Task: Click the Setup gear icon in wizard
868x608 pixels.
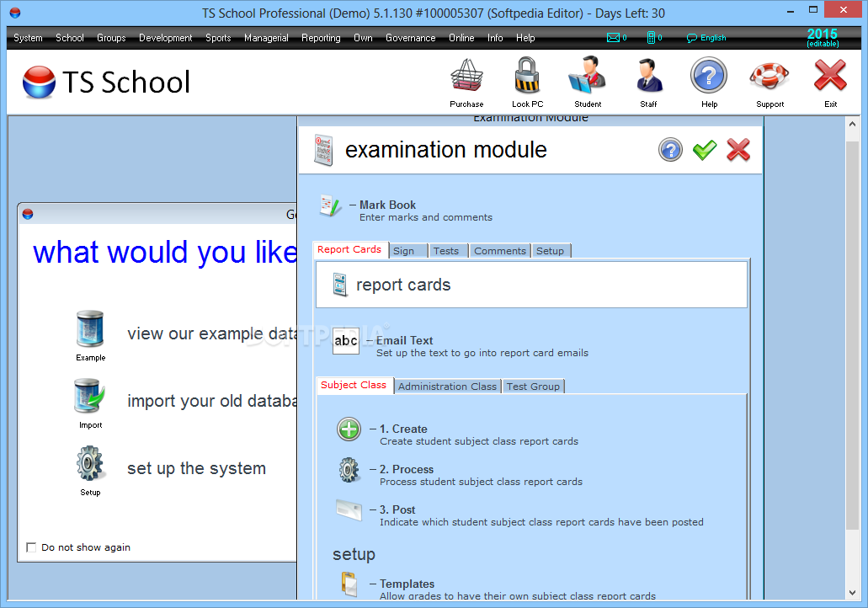Action: tap(90, 463)
